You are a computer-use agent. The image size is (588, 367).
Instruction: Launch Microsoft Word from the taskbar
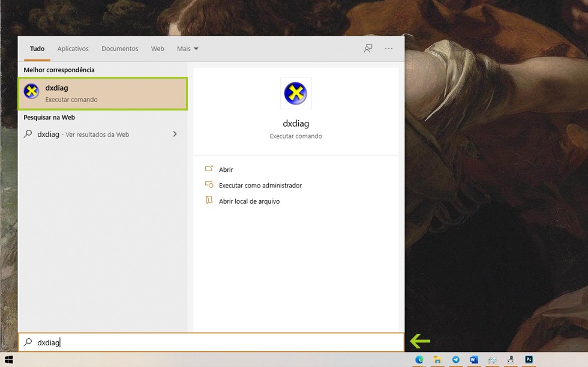pyautogui.click(x=474, y=360)
